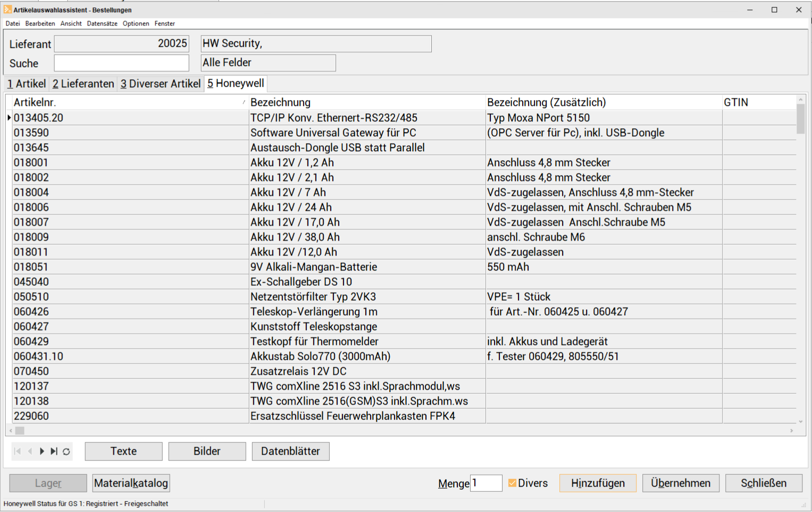Open the Datei menu
Screen dimensions: 812x512
click(x=13, y=23)
